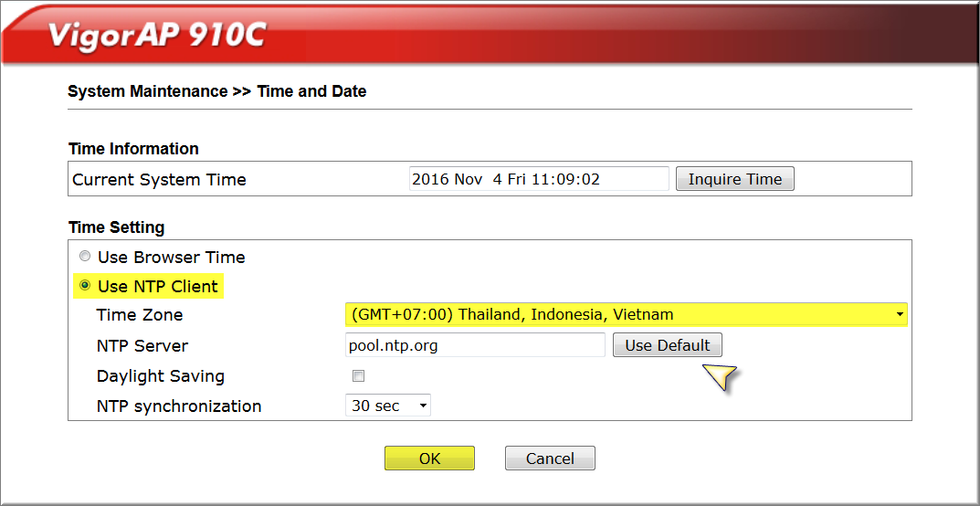
Task: Enable the Daylight Saving checkbox
Action: tap(358, 376)
